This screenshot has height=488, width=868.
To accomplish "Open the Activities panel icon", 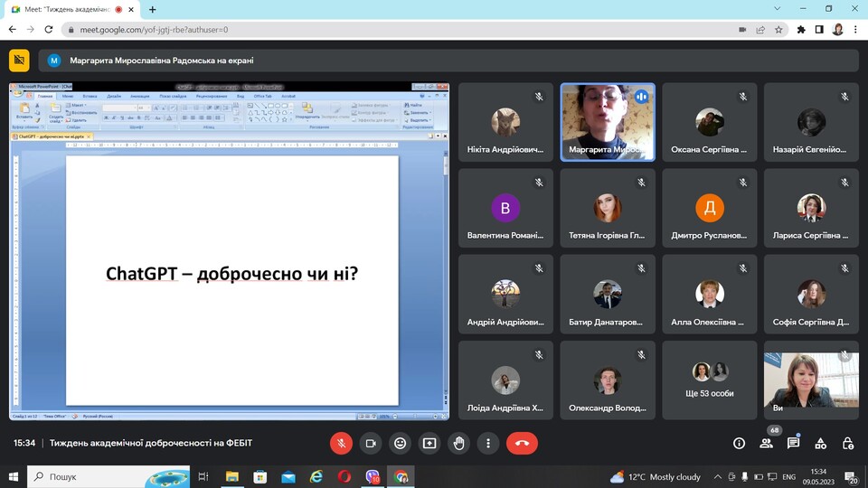I will point(821,443).
